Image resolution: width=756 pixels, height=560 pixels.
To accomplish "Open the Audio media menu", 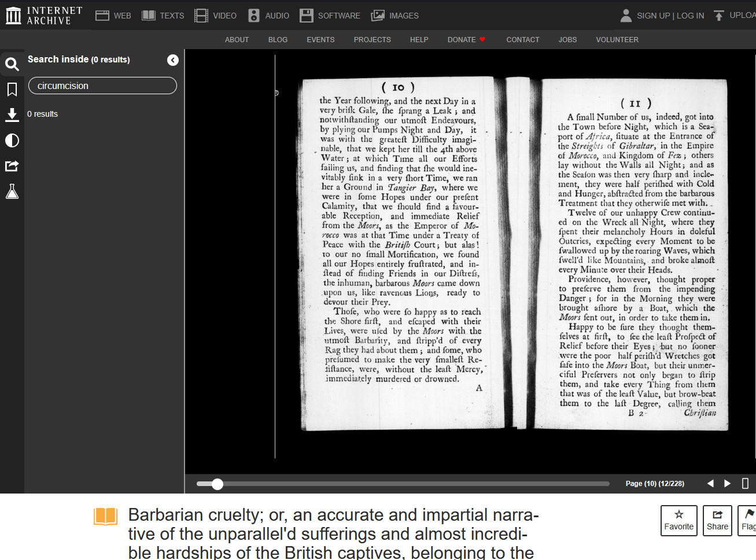I will 268,16.
